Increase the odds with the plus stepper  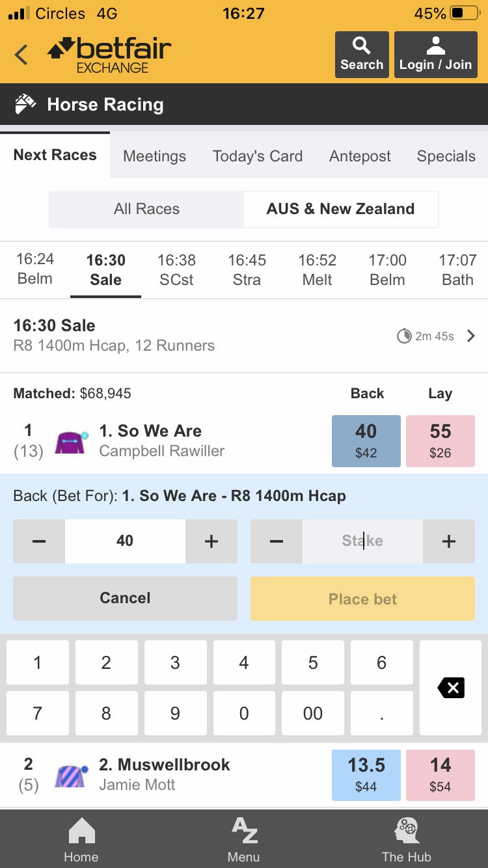pos(211,541)
